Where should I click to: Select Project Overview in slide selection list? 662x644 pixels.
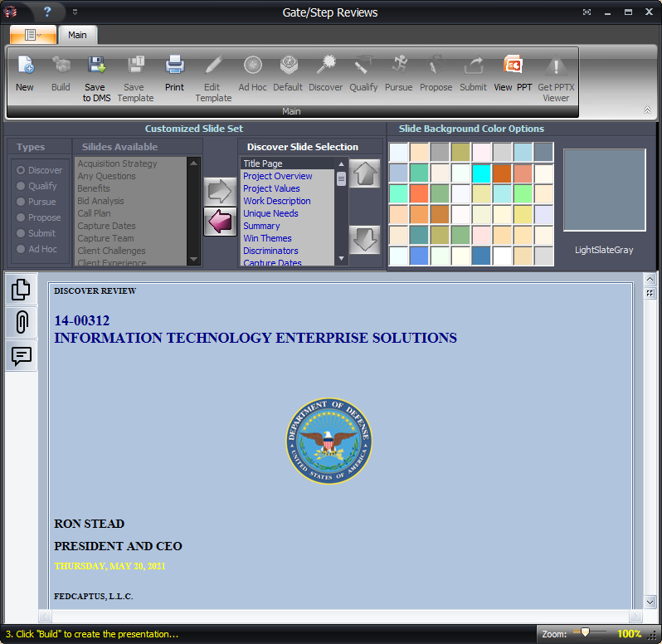tap(277, 176)
